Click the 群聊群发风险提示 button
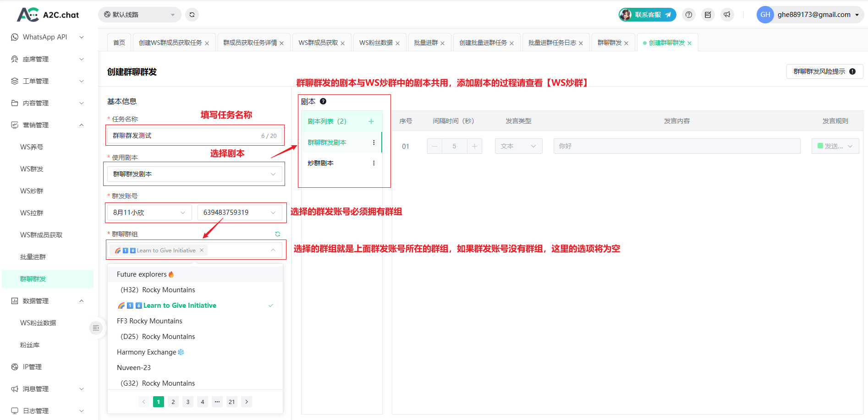The width and height of the screenshot is (868, 420). (824, 71)
